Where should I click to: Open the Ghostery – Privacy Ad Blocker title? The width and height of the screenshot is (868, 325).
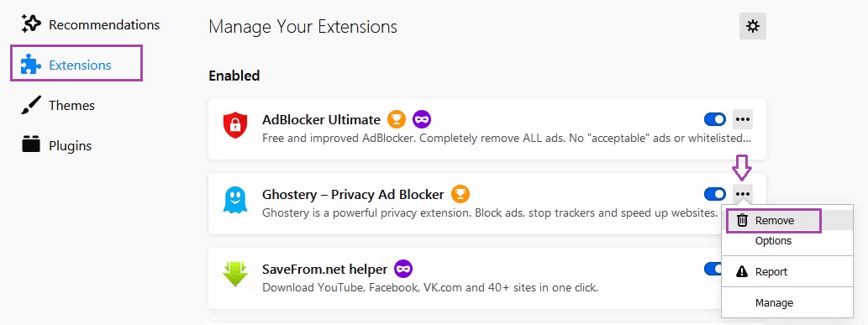pos(353,194)
